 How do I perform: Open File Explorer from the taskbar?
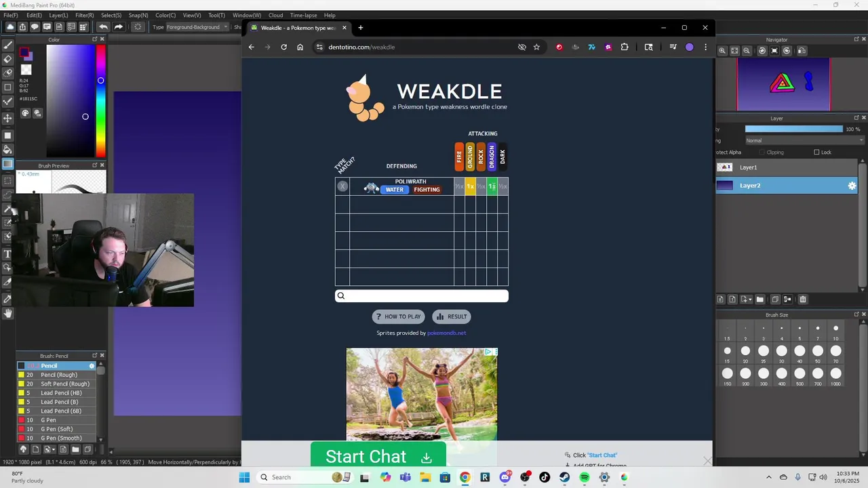425,477
